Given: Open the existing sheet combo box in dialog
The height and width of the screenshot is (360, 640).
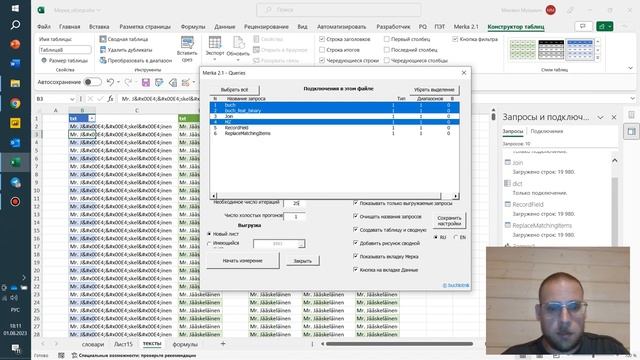Looking at the screenshot, I should coord(279,244).
